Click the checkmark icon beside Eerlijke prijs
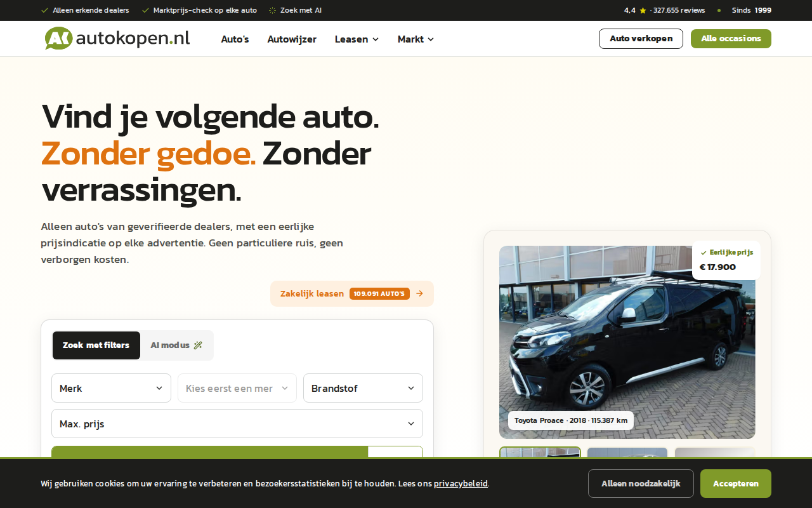The width and height of the screenshot is (812, 508). tap(704, 253)
